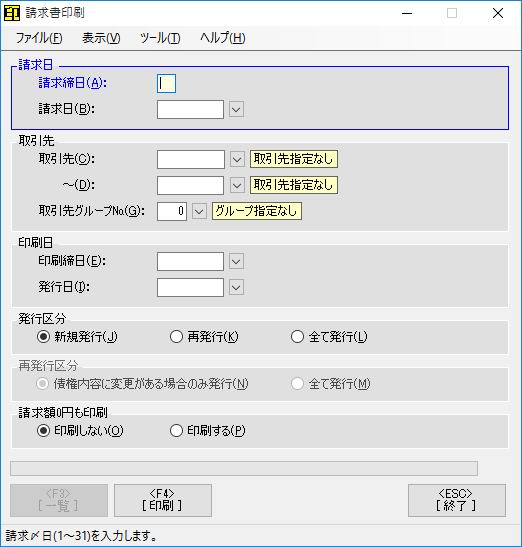Screen dimensions: 522x547
Task: Expand the 取引先(C) dropdown arrow
Action: pyautogui.click(x=237, y=159)
